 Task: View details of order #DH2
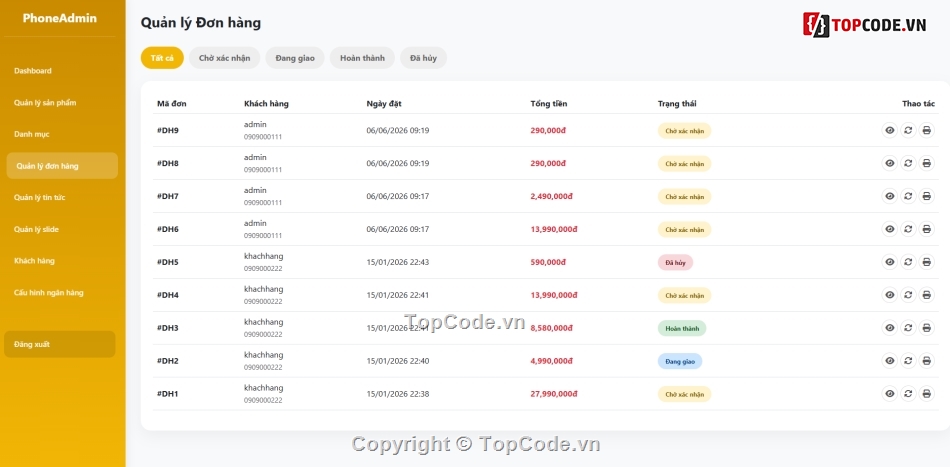pyautogui.click(x=889, y=361)
